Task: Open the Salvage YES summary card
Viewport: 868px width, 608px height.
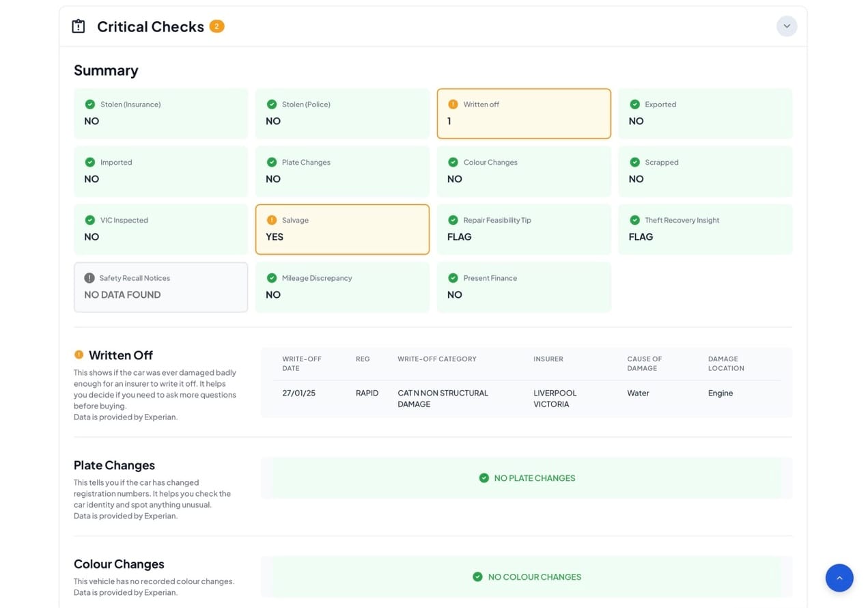Action: click(342, 230)
